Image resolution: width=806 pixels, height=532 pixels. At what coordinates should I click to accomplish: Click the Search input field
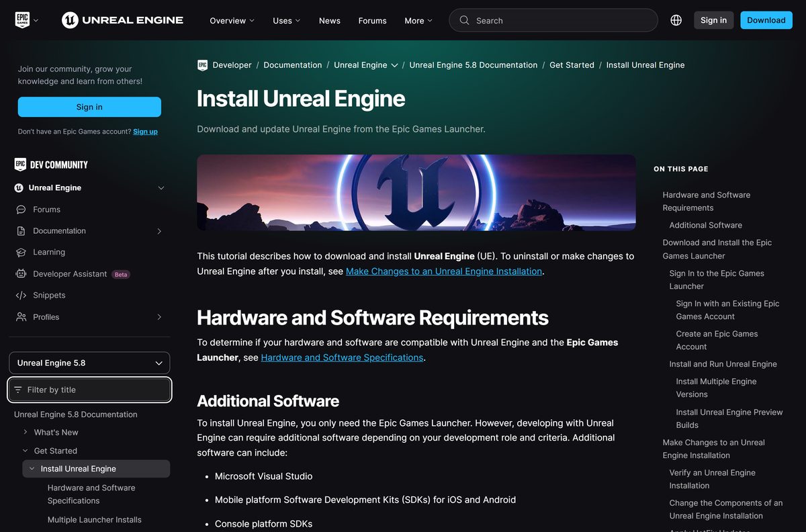coord(553,20)
